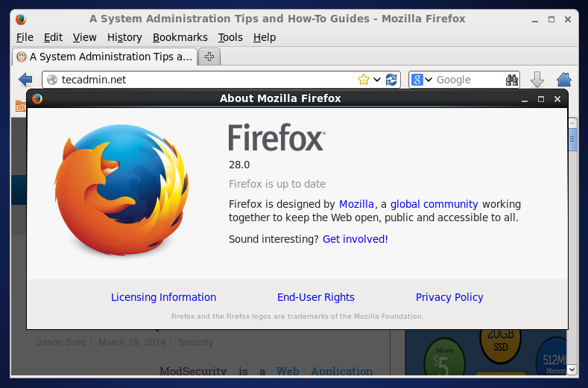Expand the URL bar history dropdown
The image size is (588, 388).
(377, 80)
